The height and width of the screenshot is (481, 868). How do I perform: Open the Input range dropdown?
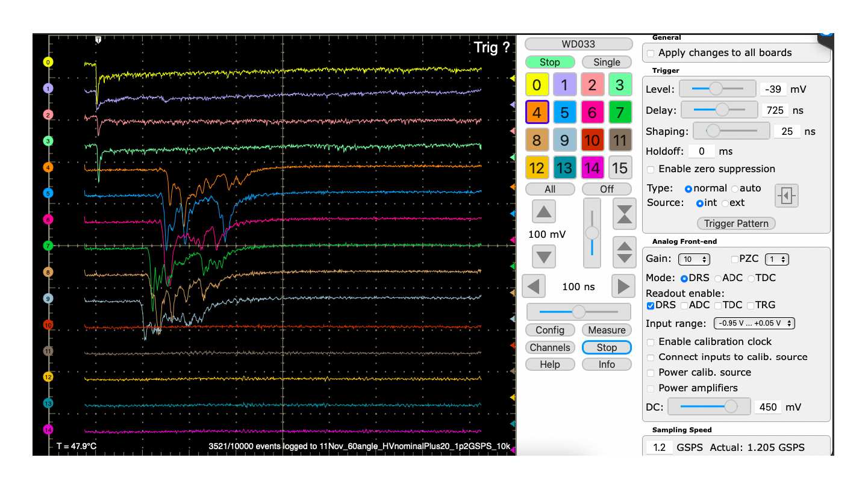(754, 323)
